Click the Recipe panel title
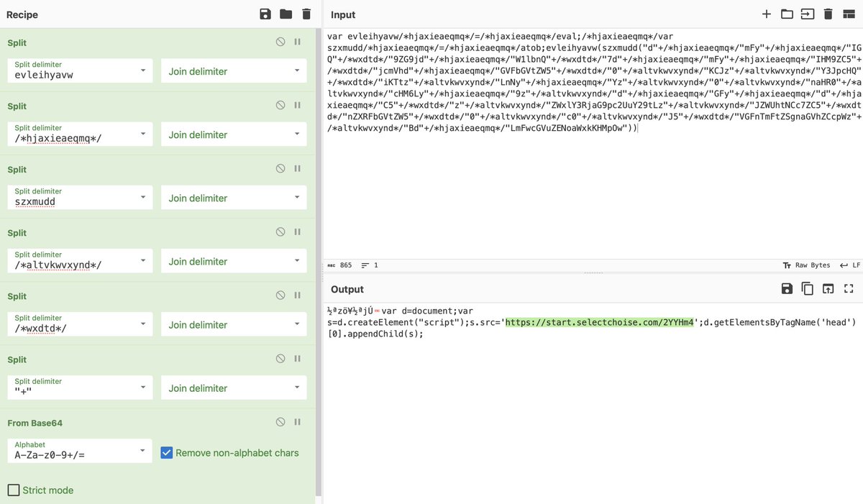The height and width of the screenshot is (504, 863). [22, 14]
